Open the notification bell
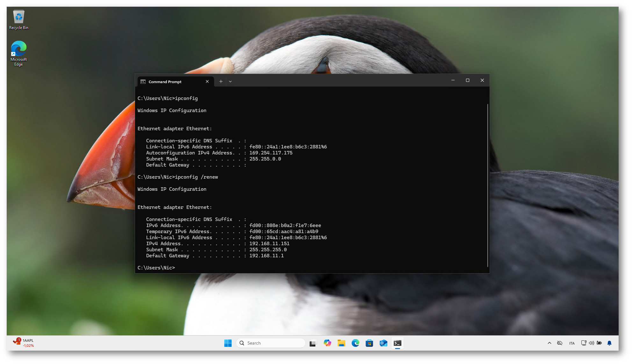Image resolution: width=632 pixels, height=364 pixels. [609, 343]
